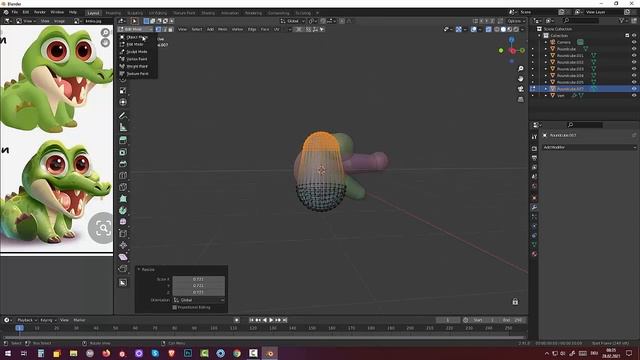Open the Add Modifier dropdown
The width and height of the screenshot is (640, 360).
coord(589,147)
